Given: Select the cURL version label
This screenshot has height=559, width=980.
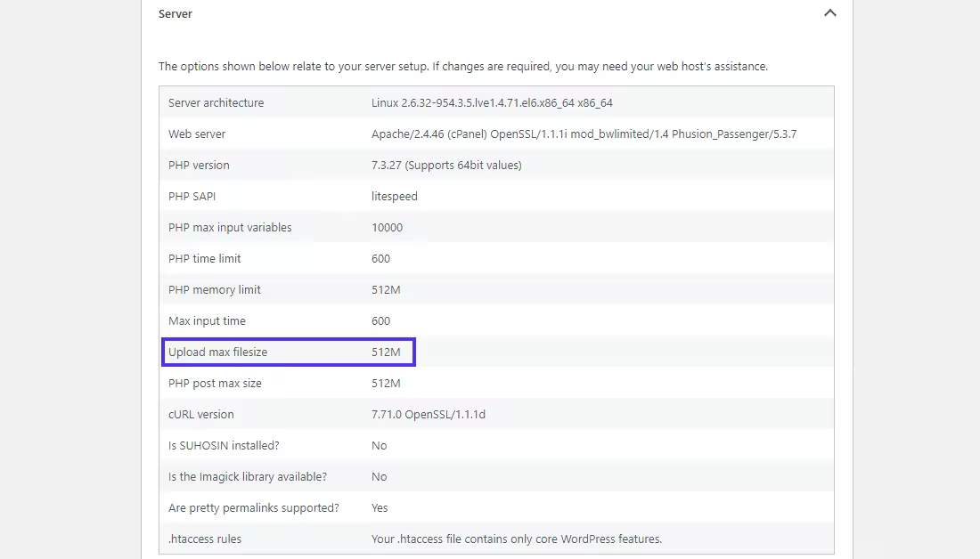Looking at the screenshot, I should click(x=200, y=415).
